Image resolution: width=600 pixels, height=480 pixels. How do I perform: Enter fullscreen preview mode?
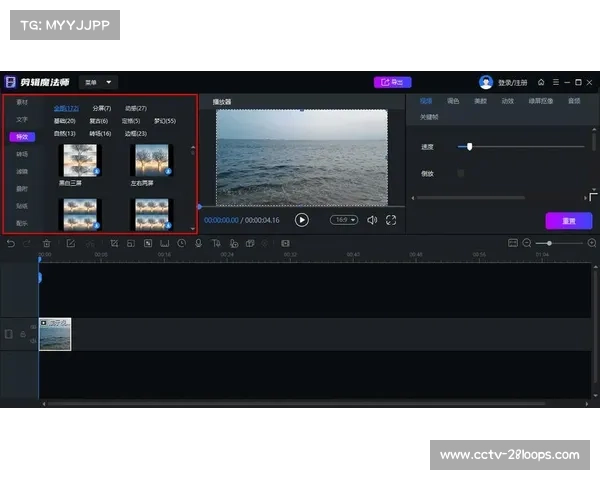pyautogui.click(x=391, y=220)
